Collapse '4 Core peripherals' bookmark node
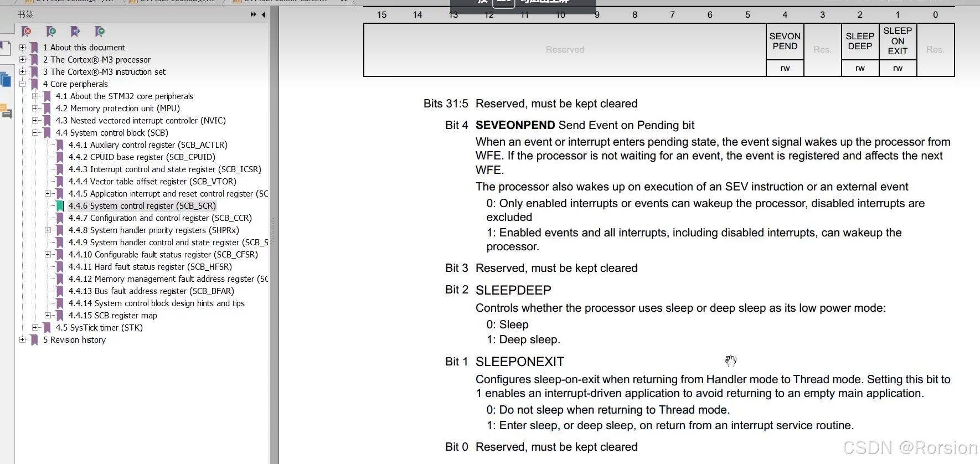This screenshot has height=464, width=980. [x=23, y=84]
